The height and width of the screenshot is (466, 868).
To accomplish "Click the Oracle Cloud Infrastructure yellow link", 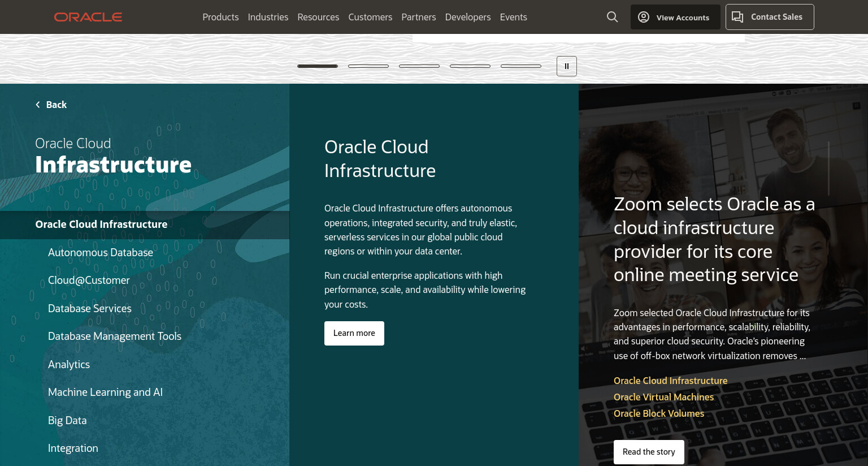I will (671, 381).
